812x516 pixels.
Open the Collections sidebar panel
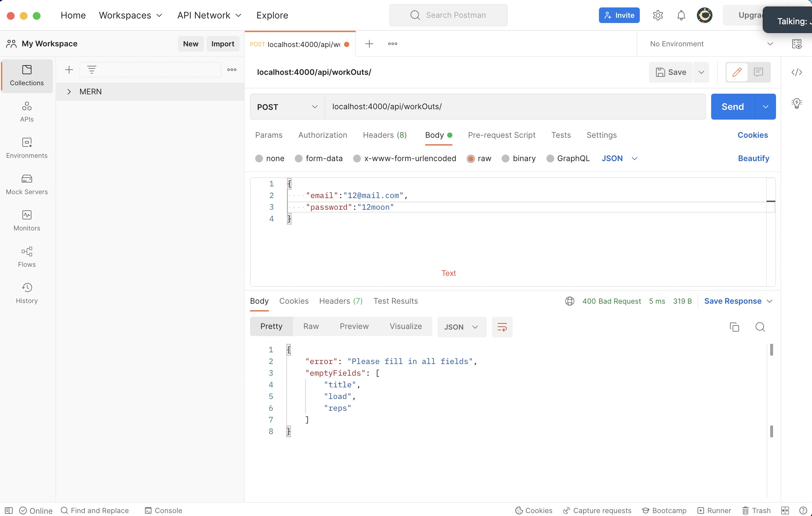point(27,76)
